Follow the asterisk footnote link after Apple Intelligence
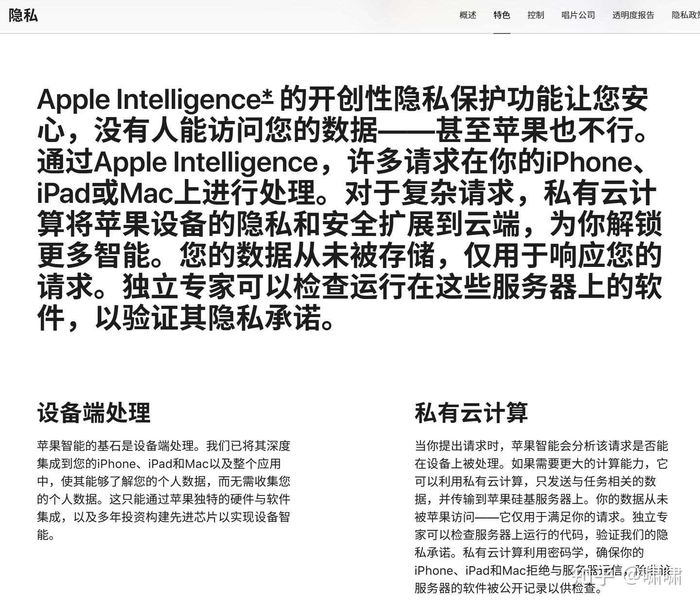Viewport: 700px width, 605px height. click(268, 97)
